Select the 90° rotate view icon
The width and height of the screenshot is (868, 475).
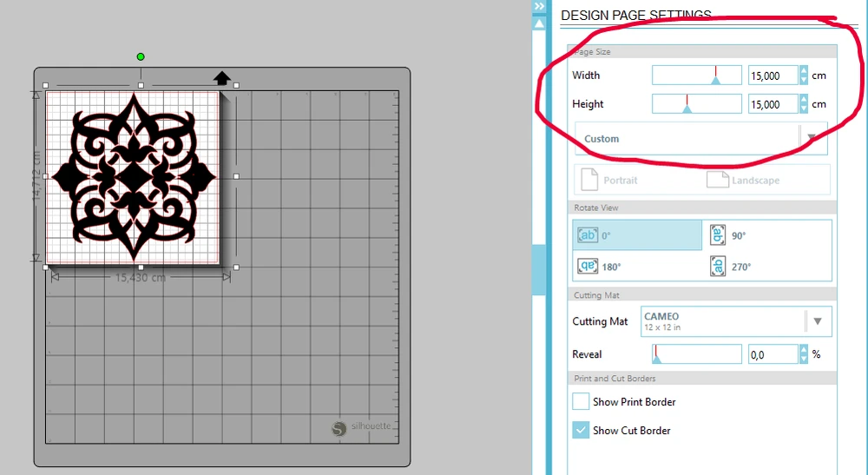point(718,234)
